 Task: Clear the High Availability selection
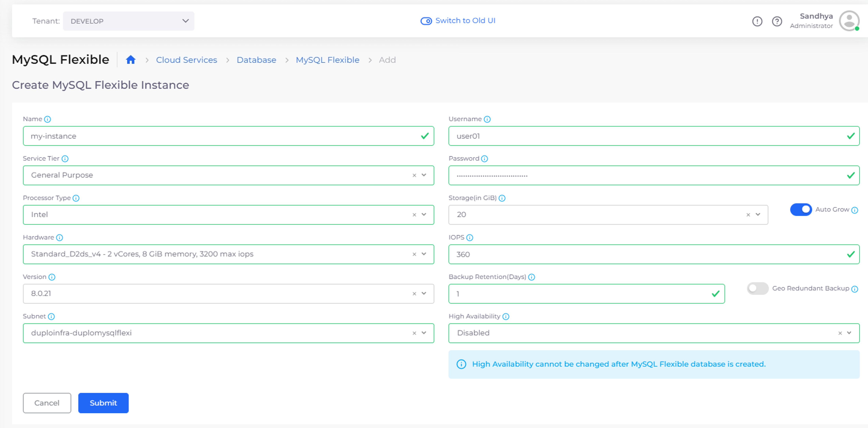(840, 333)
